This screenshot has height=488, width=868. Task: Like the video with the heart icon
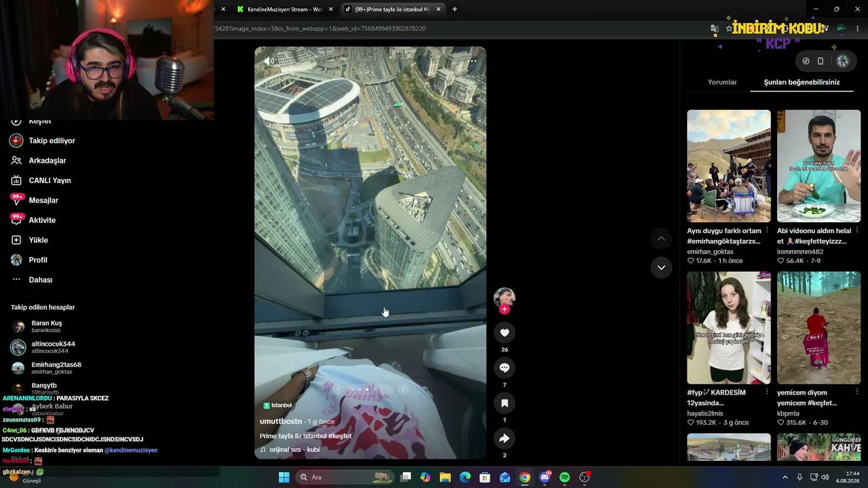pos(505,333)
